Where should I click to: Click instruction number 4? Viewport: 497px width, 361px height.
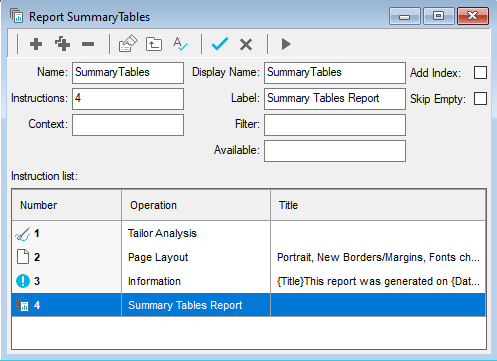tap(37, 305)
